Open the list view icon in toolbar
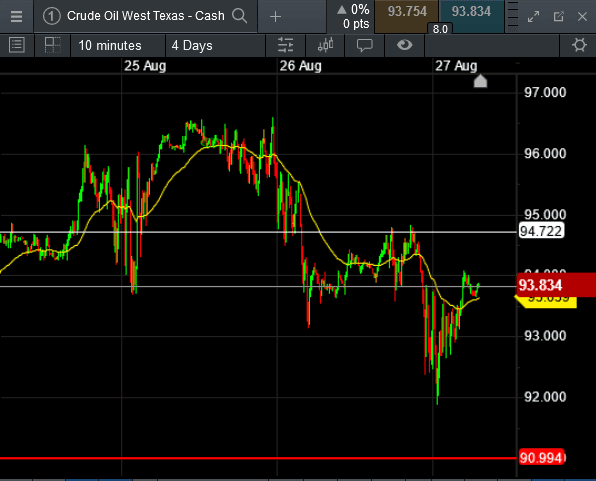The width and height of the screenshot is (596, 481). click(17, 45)
